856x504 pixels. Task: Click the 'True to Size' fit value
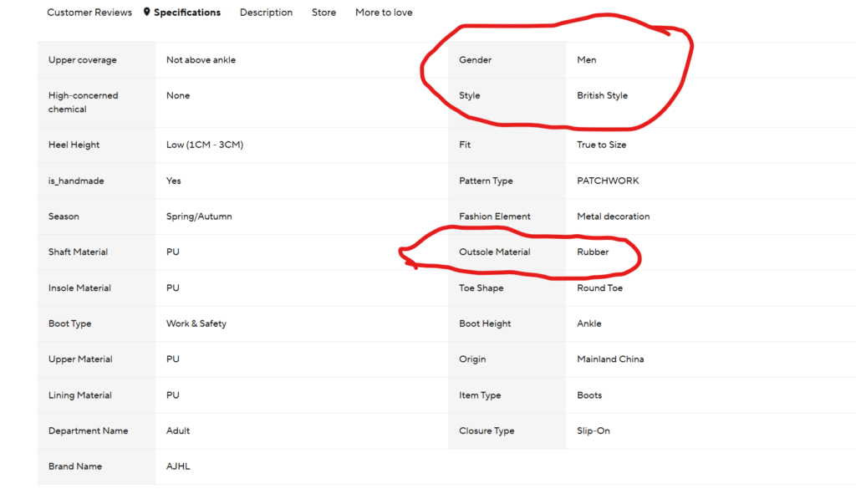(x=601, y=145)
